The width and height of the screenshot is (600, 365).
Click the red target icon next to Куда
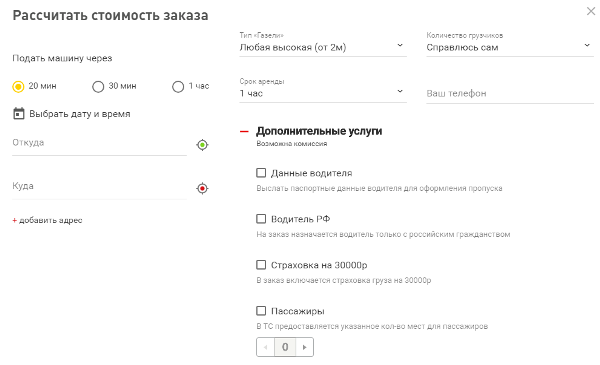[202, 188]
